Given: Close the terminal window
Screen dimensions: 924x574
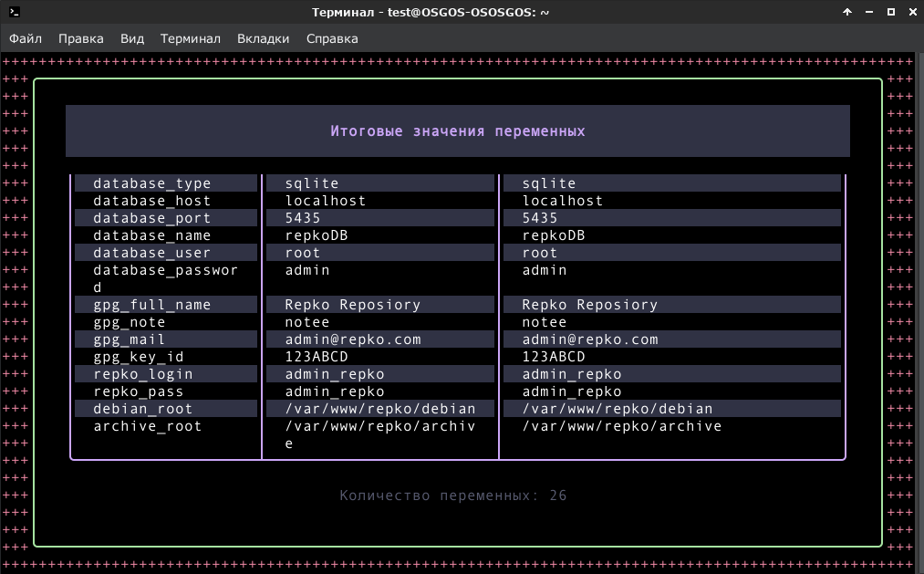Looking at the screenshot, I should click(913, 12).
